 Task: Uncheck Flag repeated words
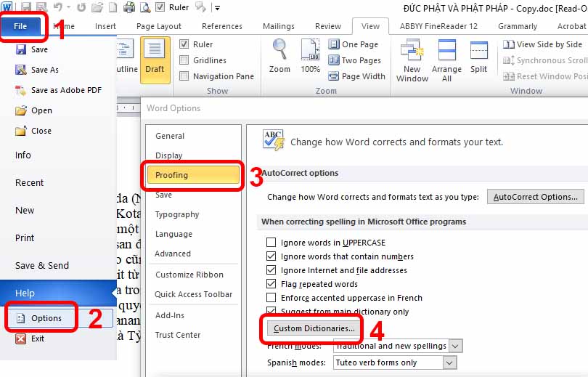[x=271, y=284]
